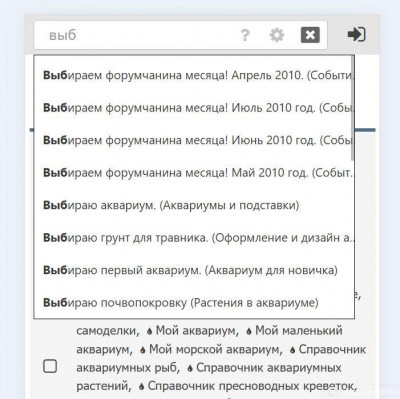Tick the checkbox beside the forum sections list
400x399 pixels.
50,366
